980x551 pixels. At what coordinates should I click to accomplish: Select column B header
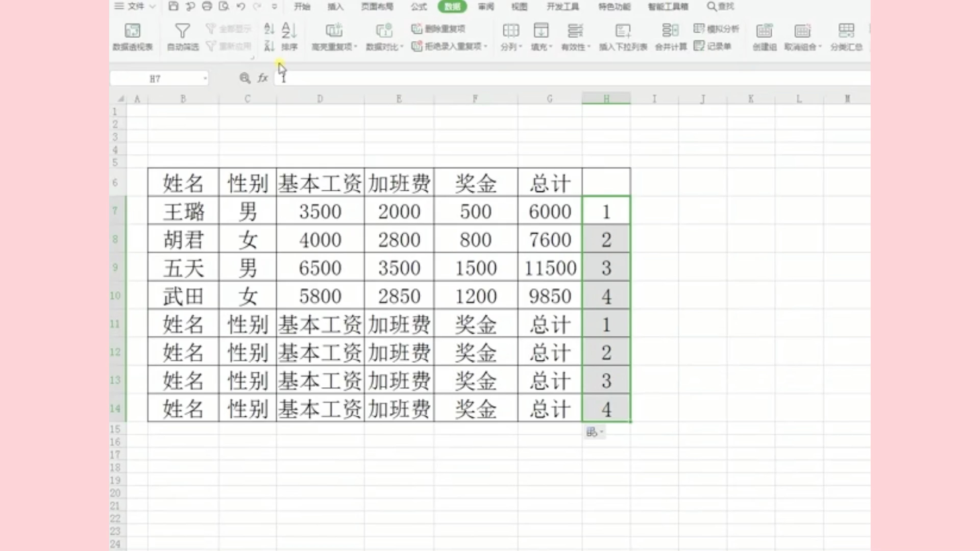[183, 98]
